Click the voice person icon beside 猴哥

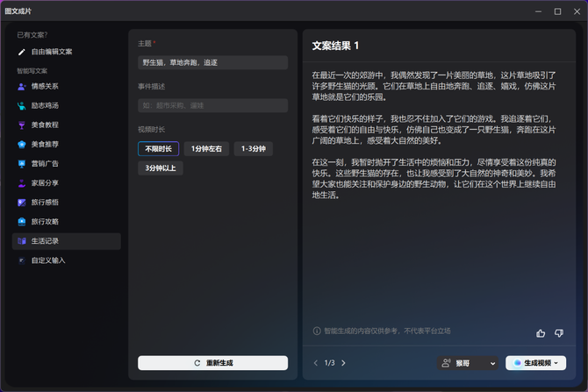[446, 363]
